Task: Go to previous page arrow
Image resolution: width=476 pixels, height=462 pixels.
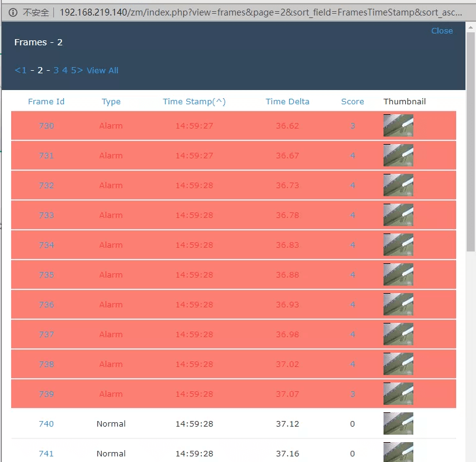Action: coord(17,70)
